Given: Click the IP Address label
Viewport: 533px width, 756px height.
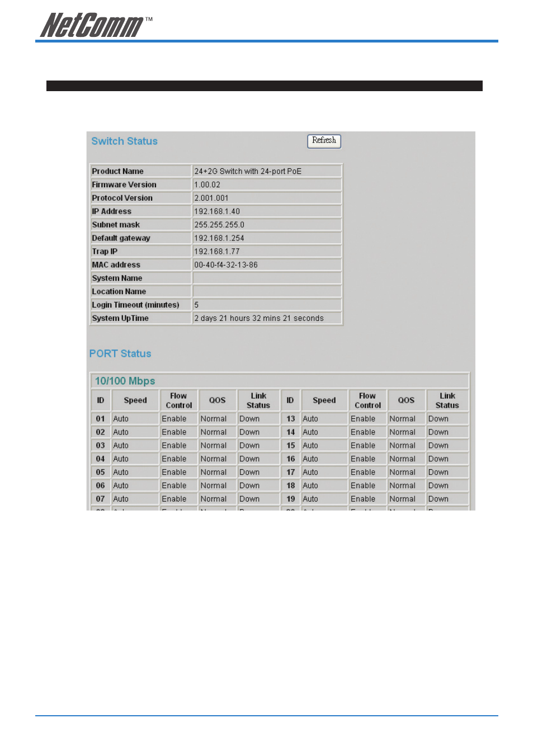Looking at the screenshot, I should click(111, 211).
